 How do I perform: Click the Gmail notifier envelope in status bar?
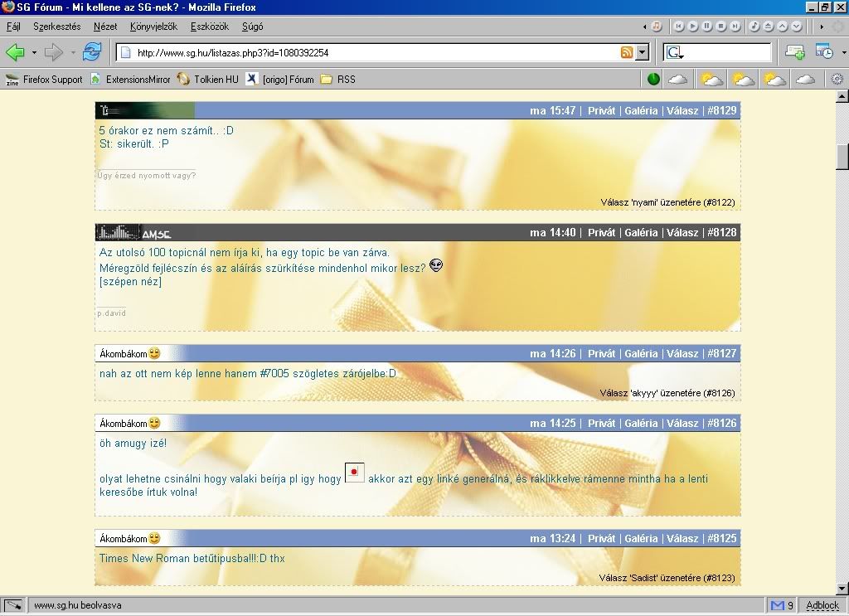click(778, 605)
